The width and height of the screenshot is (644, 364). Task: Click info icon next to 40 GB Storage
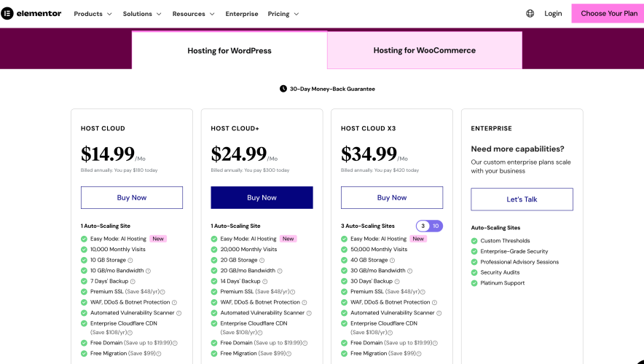(x=392, y=260)
